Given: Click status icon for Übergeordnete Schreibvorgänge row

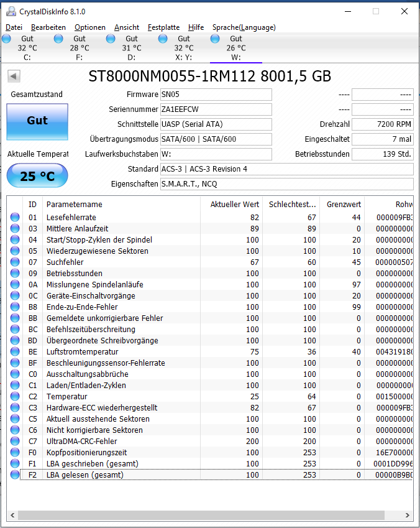Looking at the screenshot, I should point(15,340).
